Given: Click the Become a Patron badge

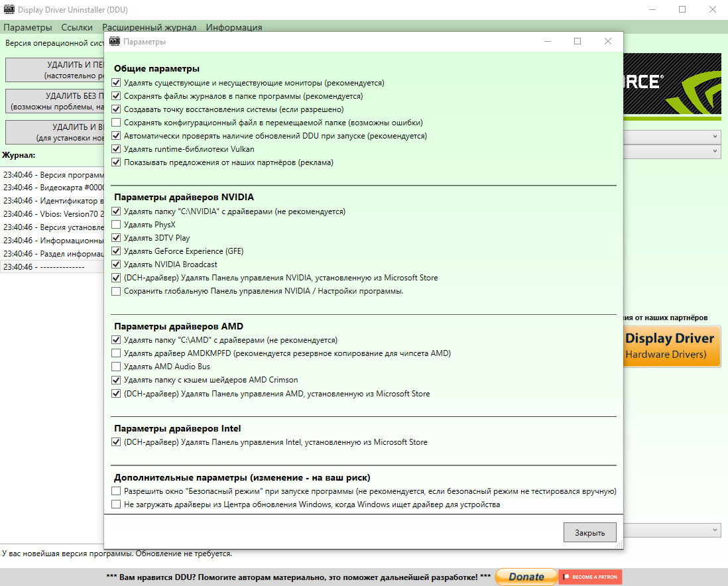Looking at the screenshot, I should [x=590, y=577].
